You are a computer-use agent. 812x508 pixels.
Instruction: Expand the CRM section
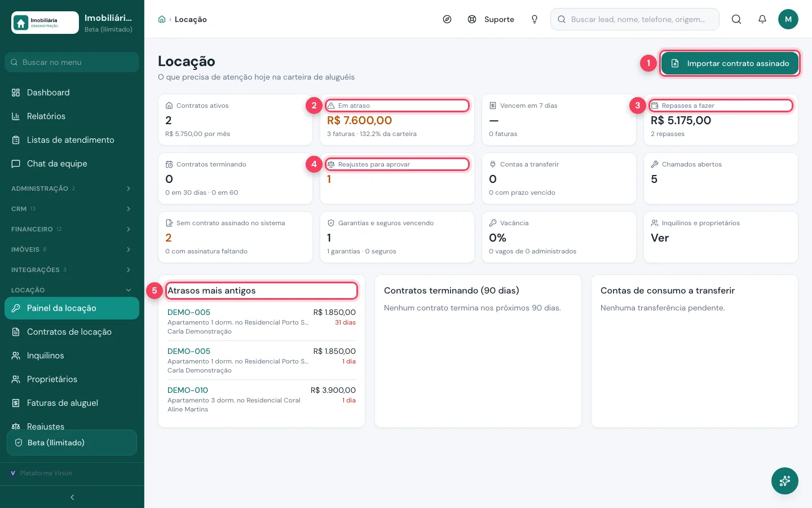[x=72, y=209]
